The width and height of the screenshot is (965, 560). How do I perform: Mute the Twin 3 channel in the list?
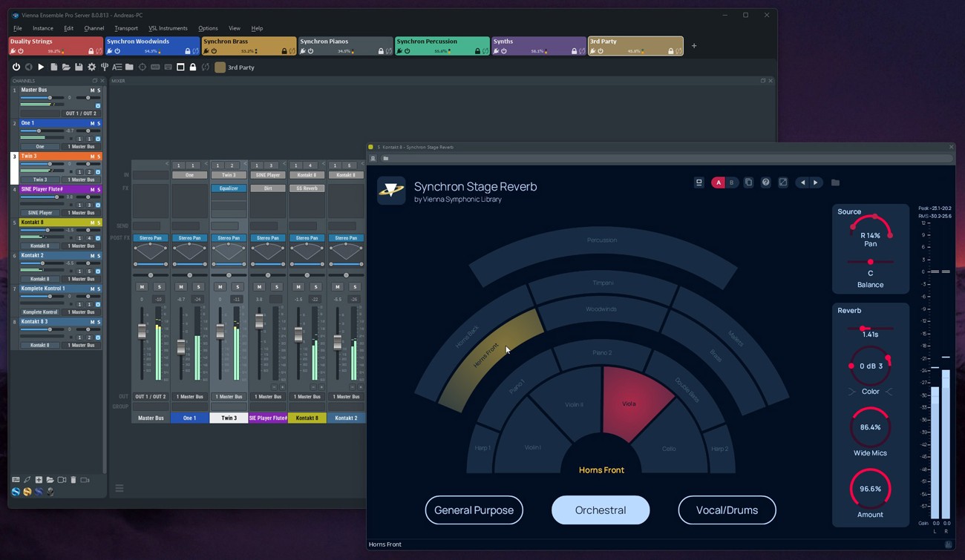coord(92,157)
